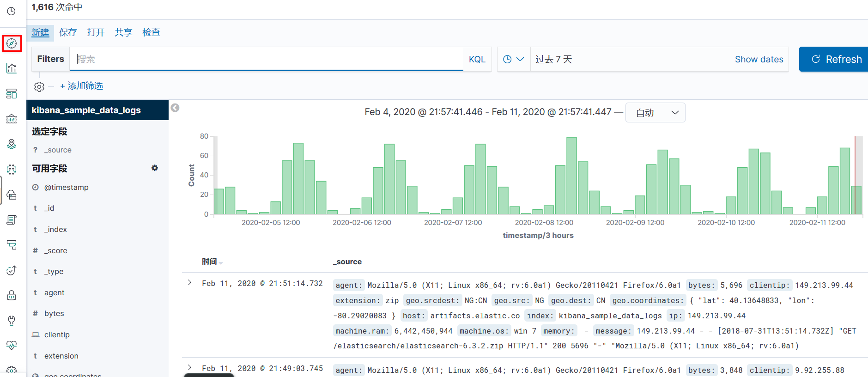Click 1,616 次命中 hit count

point(57,7)
